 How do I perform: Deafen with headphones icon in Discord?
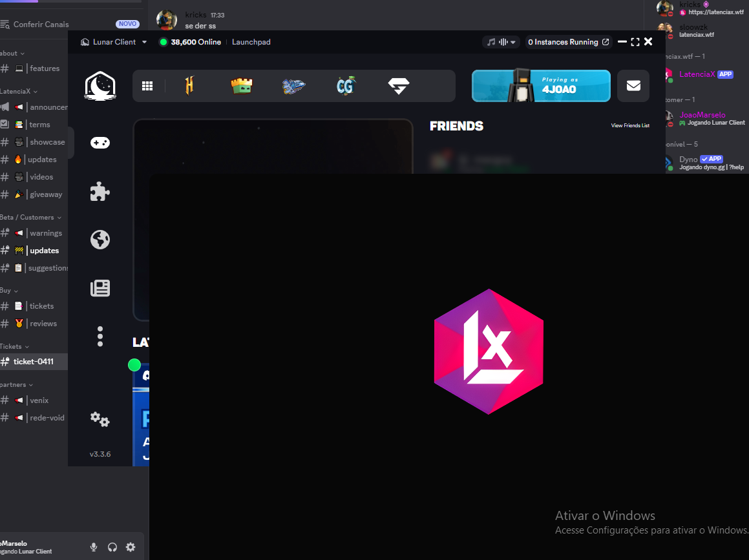click(112, 547)
